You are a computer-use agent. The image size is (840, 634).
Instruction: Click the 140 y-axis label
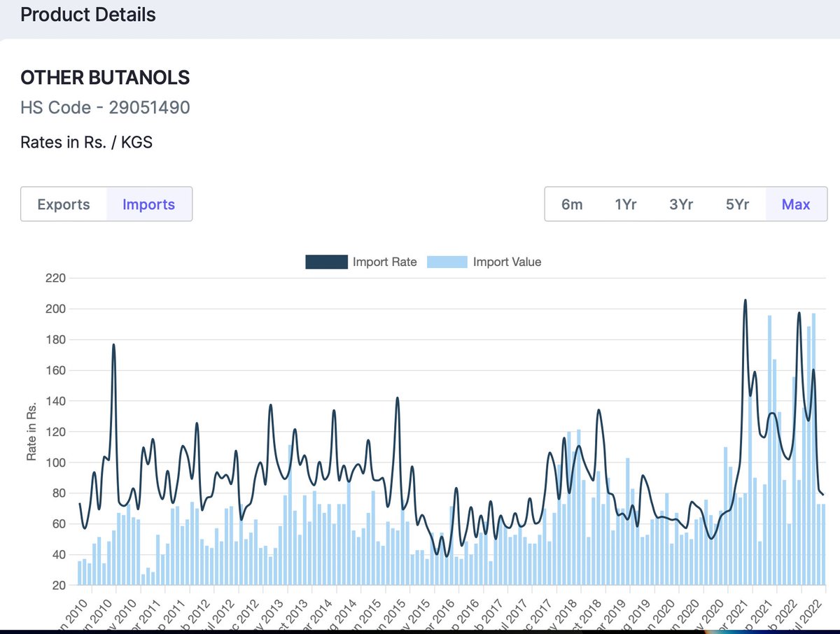(x=56, y=402)
